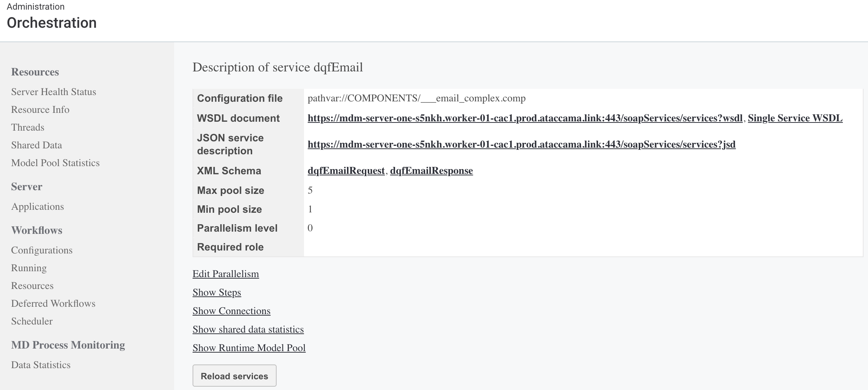868x390 pixels.
Task: View Resource Info
Action: click(40, 110)
